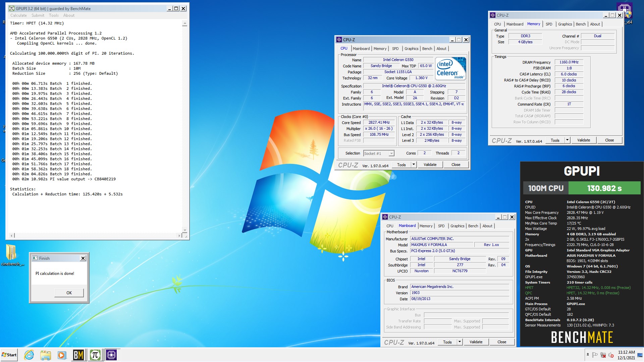This screenshot has width=644, height=362.
Task: Click the Finish dialog title icon
Action: [x=35, y=258]
